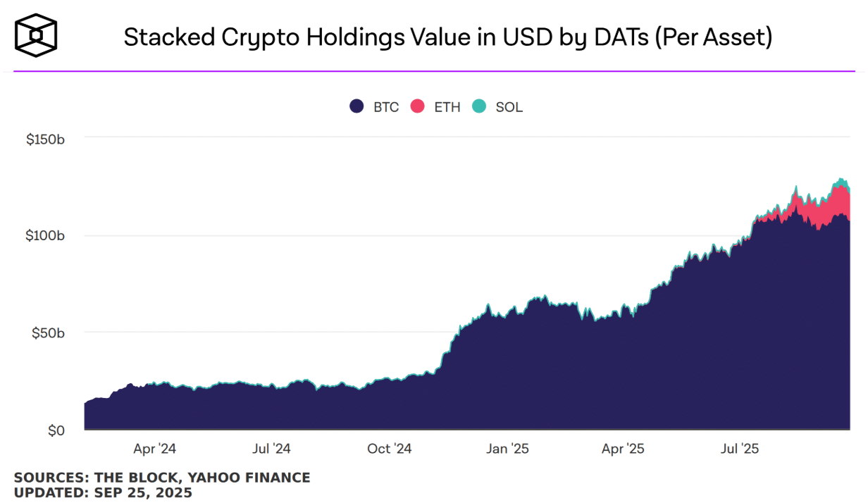868x503 pixels.
Task: Select the $50b y-axis label
Action: point(49,332)
